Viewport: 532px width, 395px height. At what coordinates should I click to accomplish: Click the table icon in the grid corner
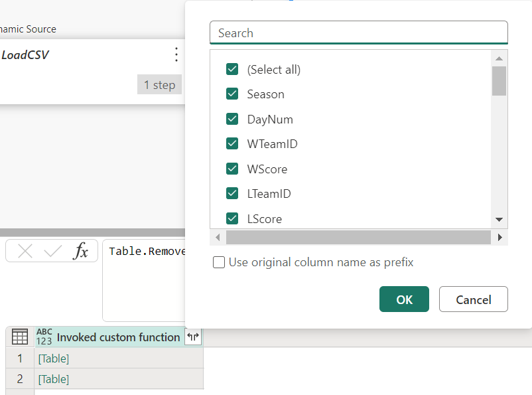(x=19, y=337)
